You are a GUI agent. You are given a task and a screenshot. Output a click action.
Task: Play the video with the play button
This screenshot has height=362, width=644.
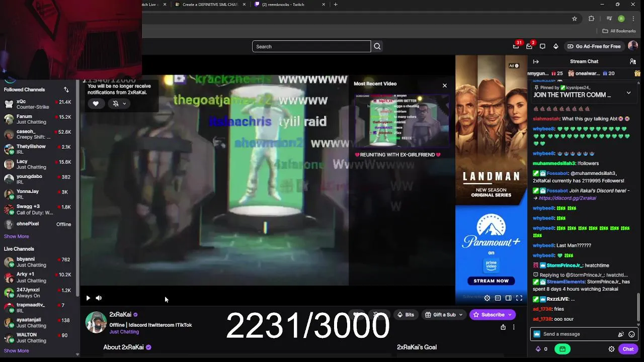pos(88,298)
